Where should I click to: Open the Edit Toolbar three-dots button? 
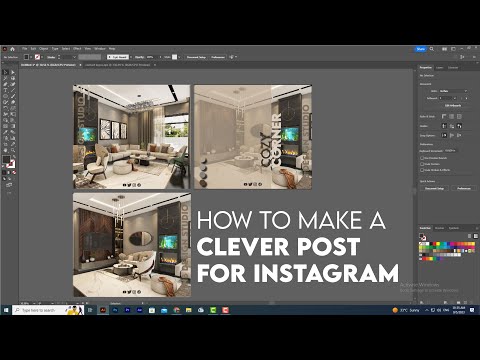[9, 193]
